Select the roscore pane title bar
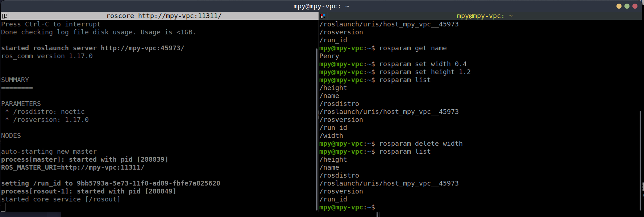 [164, 16]
